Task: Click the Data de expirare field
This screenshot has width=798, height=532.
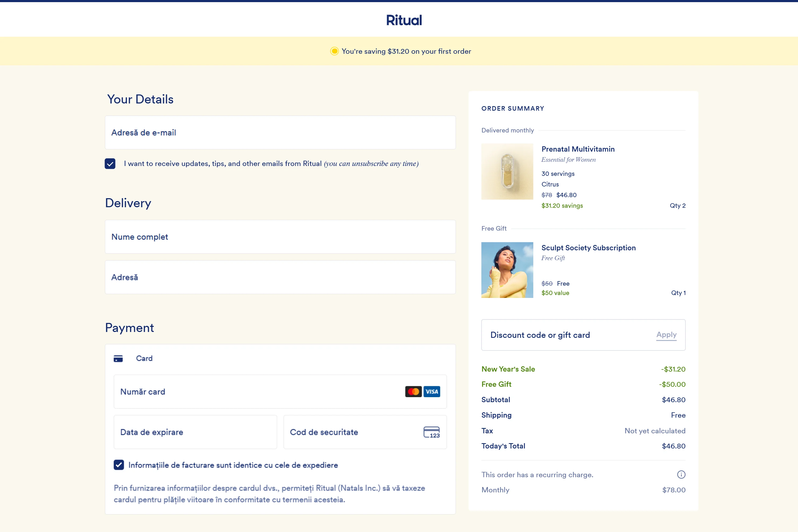Action: coord(195,432)
